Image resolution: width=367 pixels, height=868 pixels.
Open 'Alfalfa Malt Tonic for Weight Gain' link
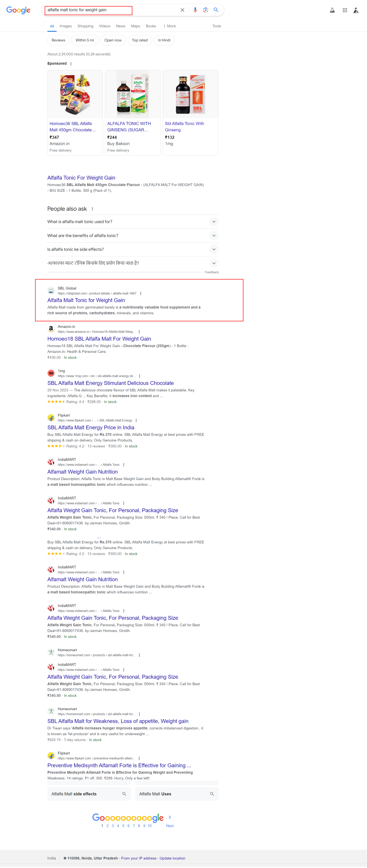(86, 300)
